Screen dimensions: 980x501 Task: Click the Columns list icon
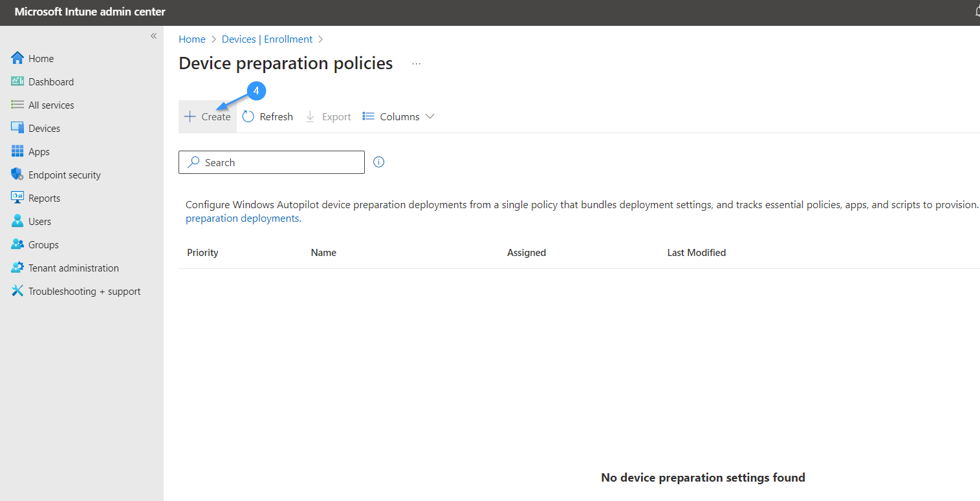pyautogui.click(x=369, y=116)
